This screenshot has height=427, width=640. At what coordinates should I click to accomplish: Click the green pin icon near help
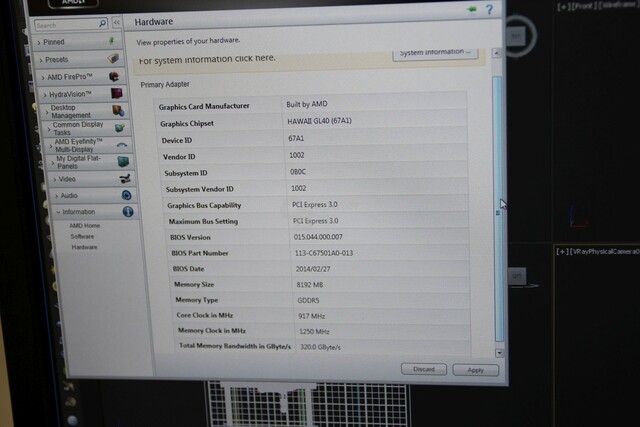click(472, 9)
